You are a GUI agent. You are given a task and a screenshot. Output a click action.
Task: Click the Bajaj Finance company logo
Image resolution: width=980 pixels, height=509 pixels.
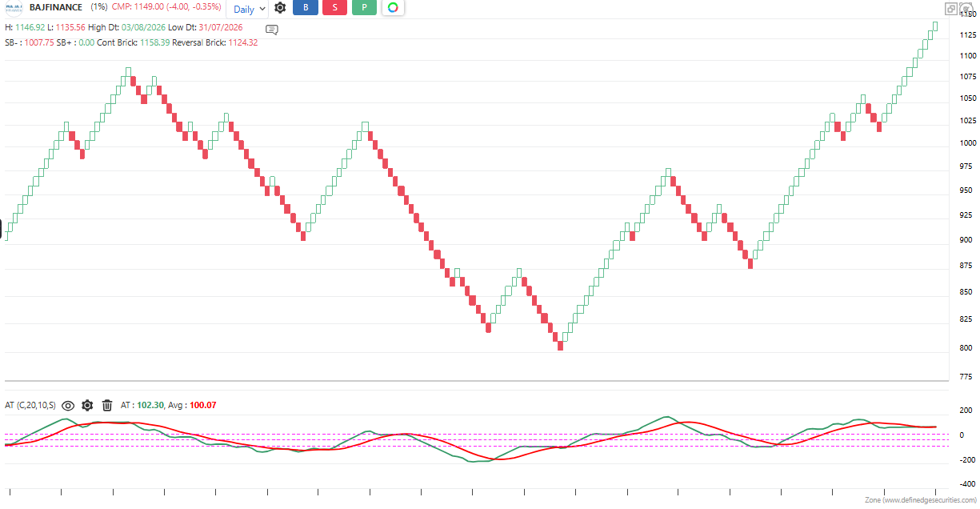(14, 7)
